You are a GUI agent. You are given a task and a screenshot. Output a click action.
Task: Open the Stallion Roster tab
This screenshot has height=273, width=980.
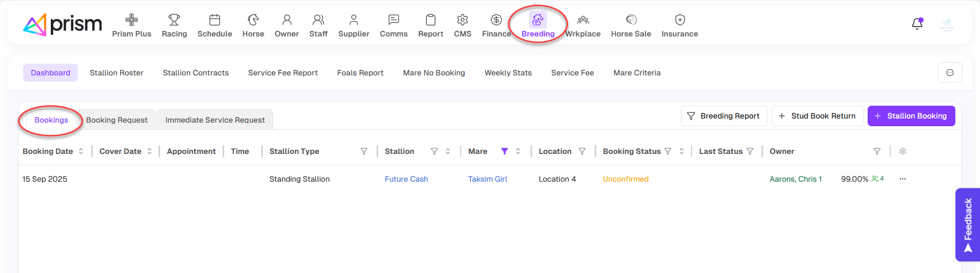(116, 73)
